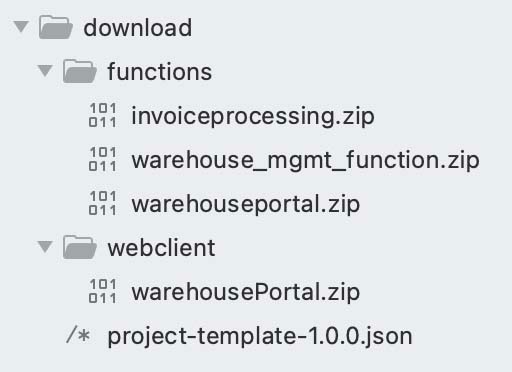The height and width of the screenshot is (372, 512).
Task: Select the webclient folder label
Action: point(161,248)
